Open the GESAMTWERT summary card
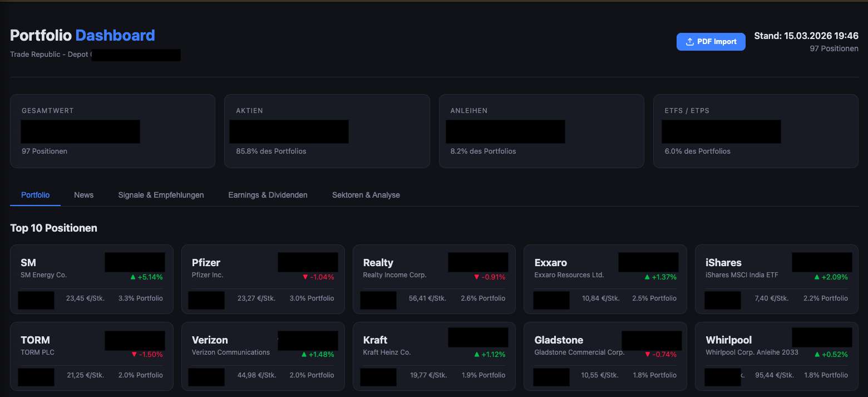868x397 pixels. point(112,131)
